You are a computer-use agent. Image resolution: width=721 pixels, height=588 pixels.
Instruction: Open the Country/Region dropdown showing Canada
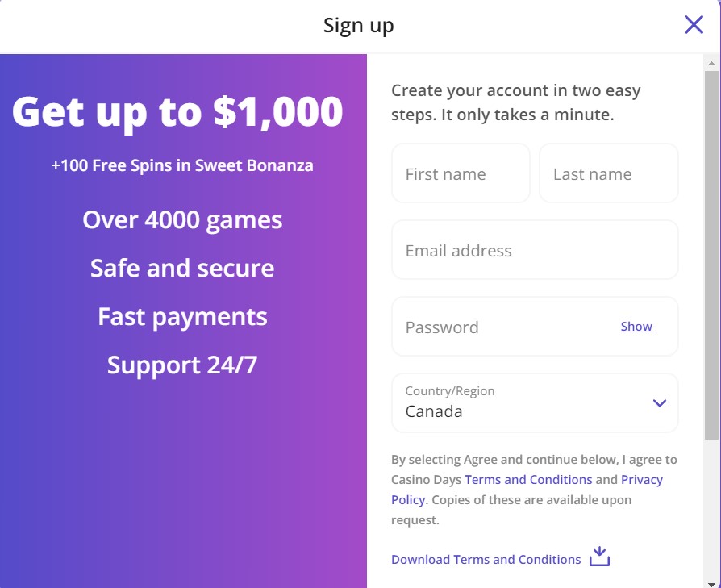pos(535,402)
